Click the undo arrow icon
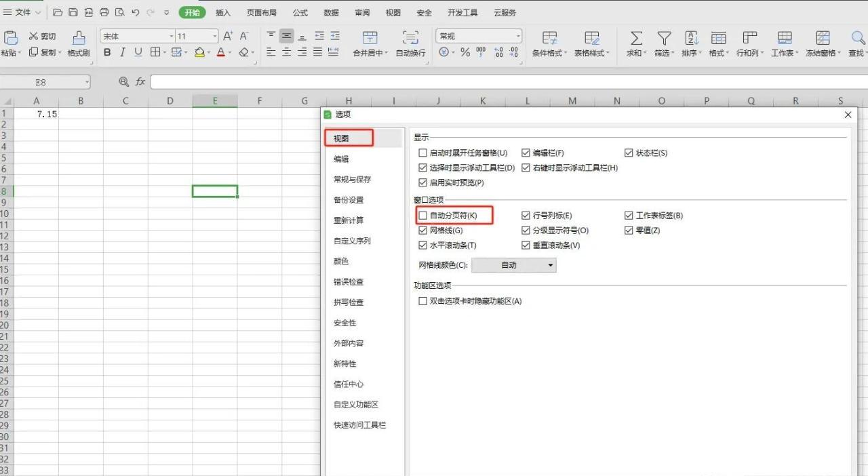Screen dimensions: 868x476 (x=136, y=12)
